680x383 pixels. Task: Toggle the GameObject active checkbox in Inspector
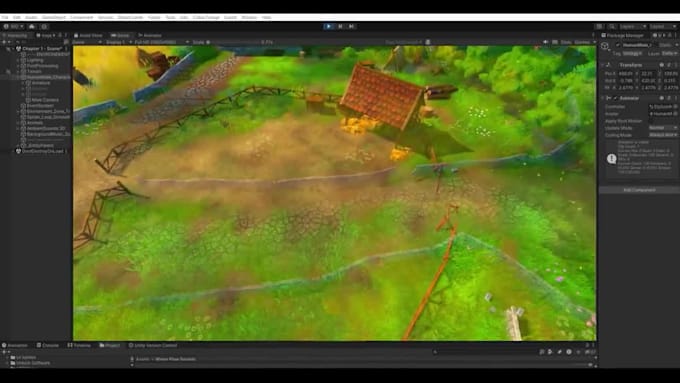618,45
